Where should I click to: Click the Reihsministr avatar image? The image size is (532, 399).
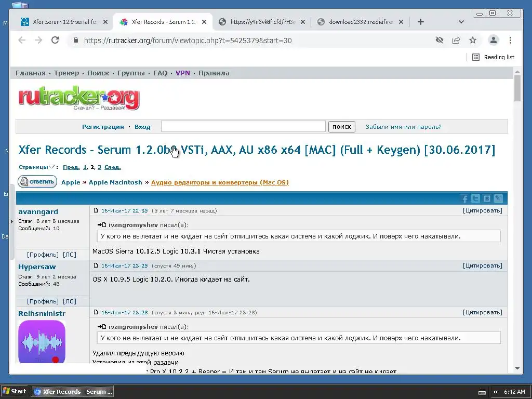42,342
